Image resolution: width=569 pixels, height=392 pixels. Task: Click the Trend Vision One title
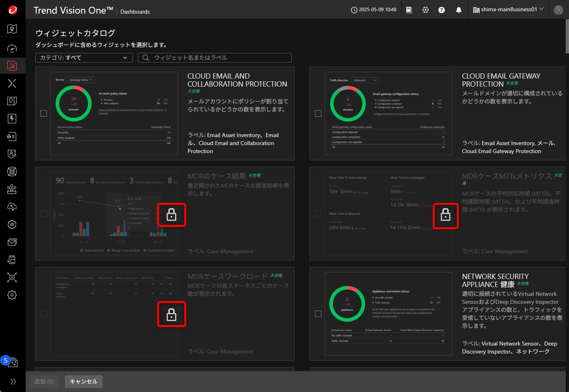tap(73, 10)
